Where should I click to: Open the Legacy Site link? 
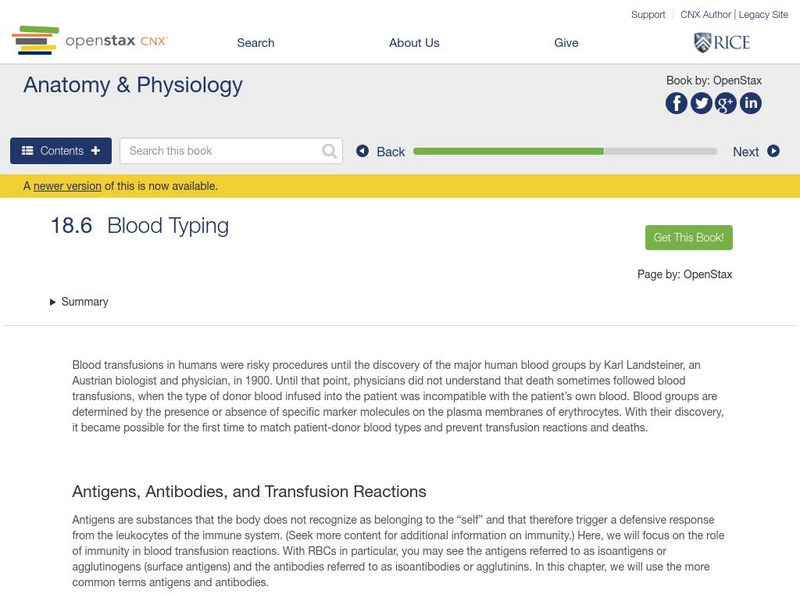point(764,15)
